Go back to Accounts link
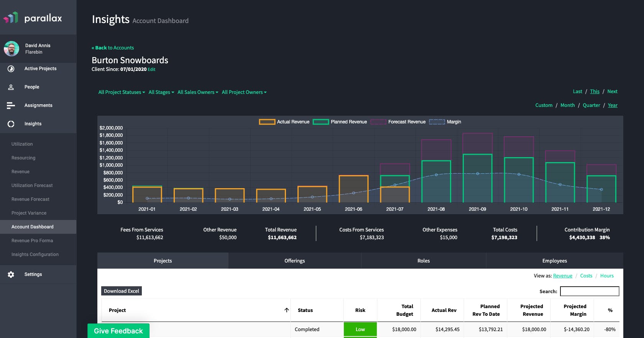Screen dimensions: 644x338 [x=113, y=48]
